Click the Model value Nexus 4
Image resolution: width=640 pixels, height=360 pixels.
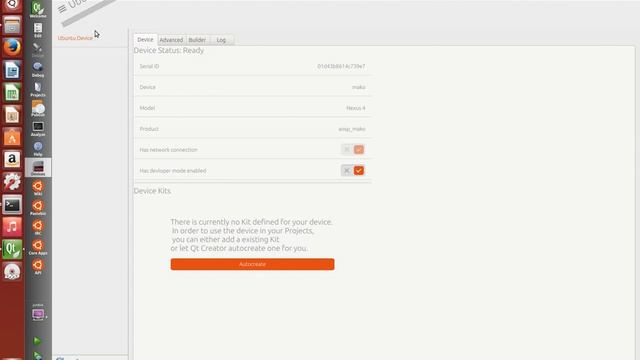[356, 108]
